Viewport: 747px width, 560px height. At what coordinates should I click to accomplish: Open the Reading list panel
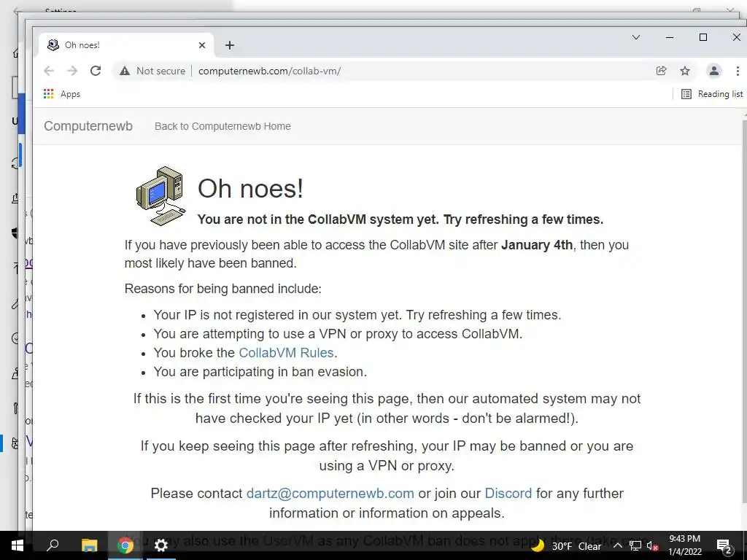pyautogui.click(x=712, y=94)
